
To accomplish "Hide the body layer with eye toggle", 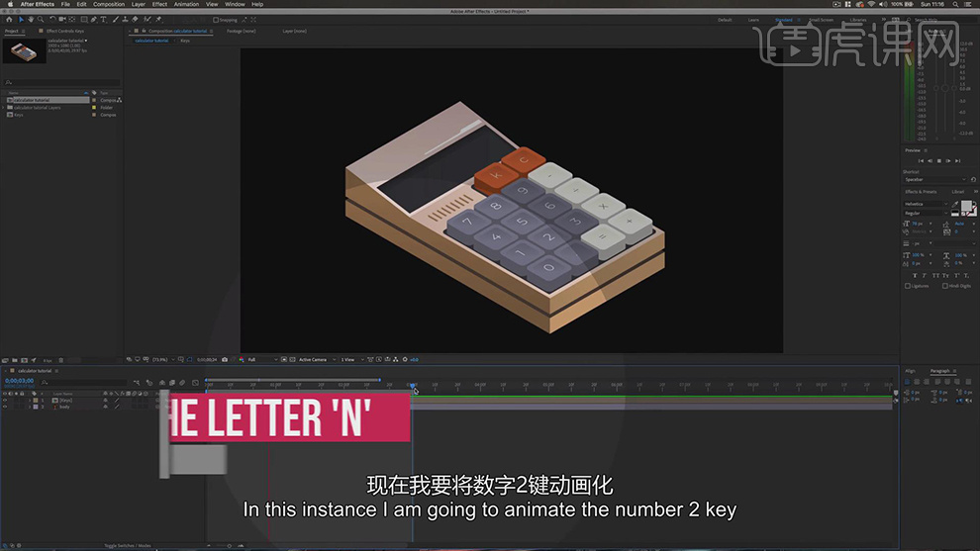I will pyautogui.click(x=5, y=407).
